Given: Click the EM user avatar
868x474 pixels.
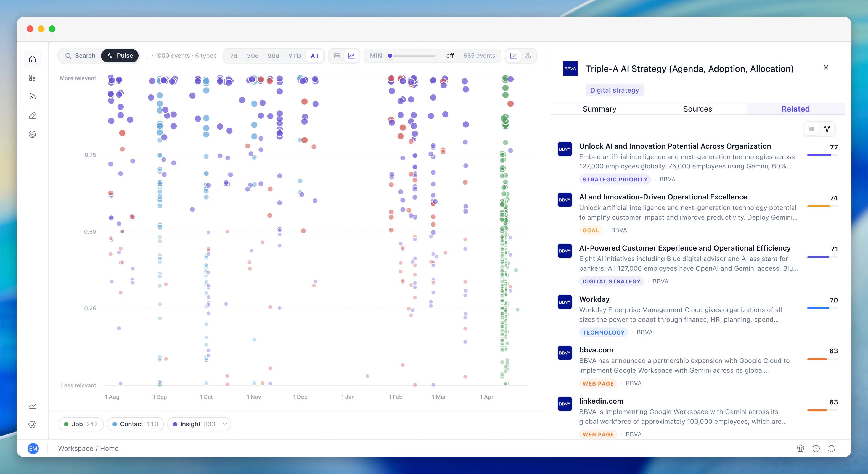Looking at the screenshot, I should [33, 448].
